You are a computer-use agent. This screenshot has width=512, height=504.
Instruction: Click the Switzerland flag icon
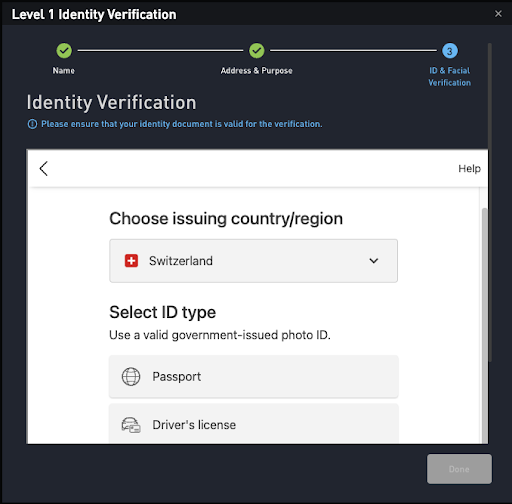tap(131, 261)
